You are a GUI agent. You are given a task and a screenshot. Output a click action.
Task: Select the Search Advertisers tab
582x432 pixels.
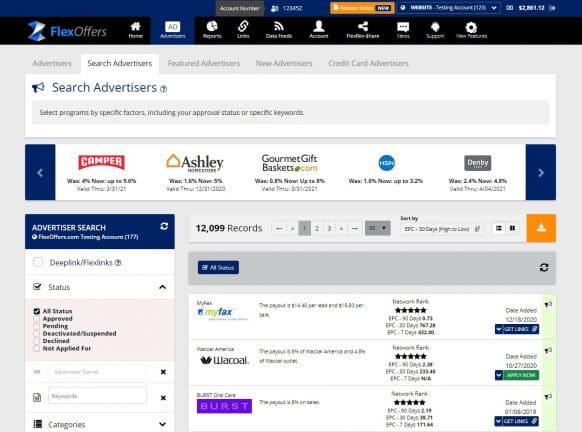coord(120,63)
